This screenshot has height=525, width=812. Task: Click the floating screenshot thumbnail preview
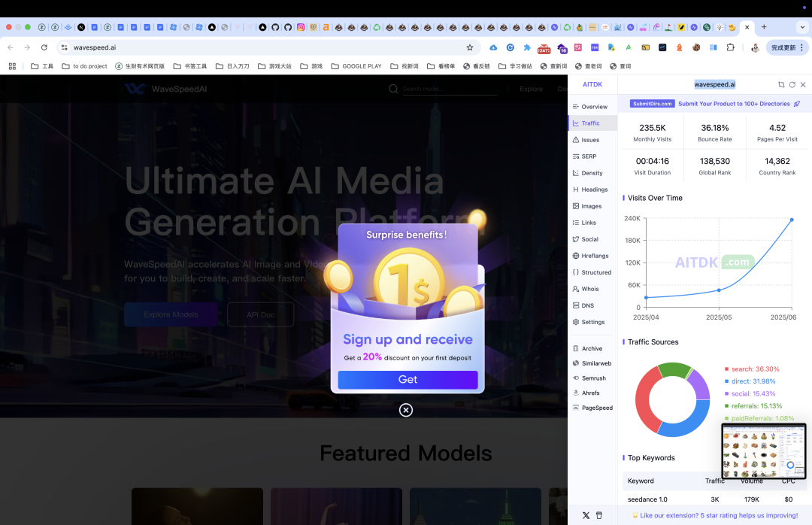764,451
